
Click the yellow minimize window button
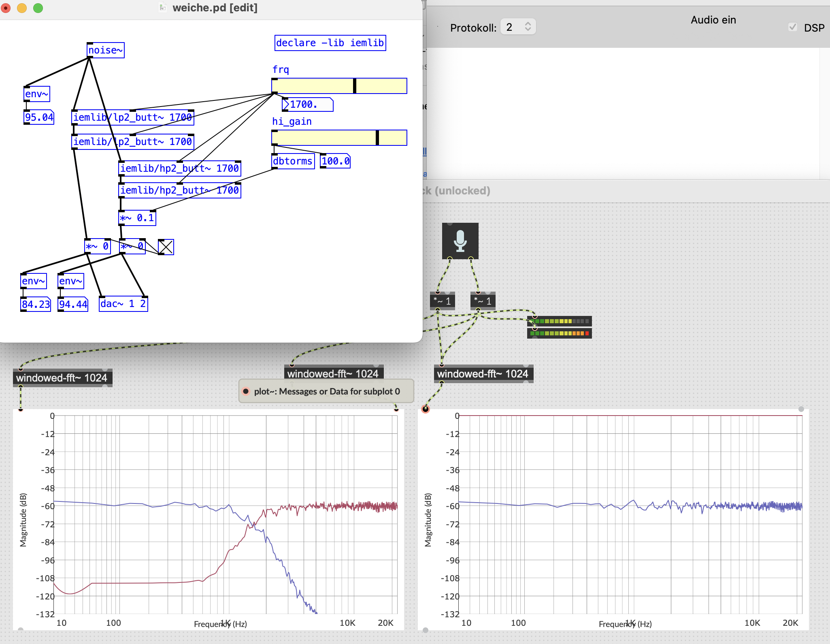click(22, 8)
